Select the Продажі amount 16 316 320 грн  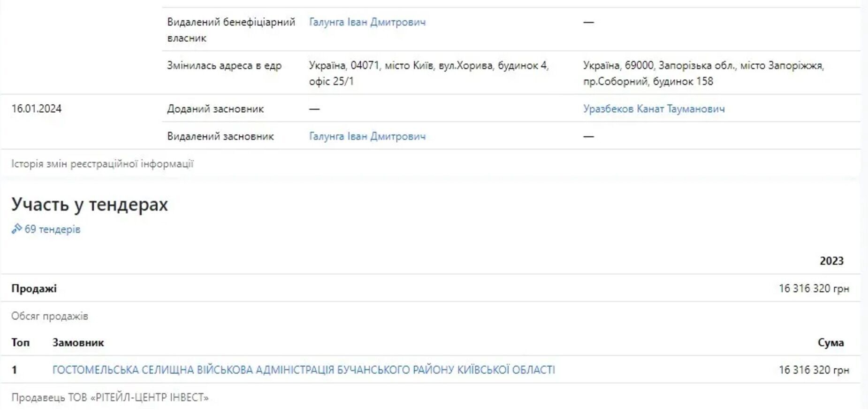(x=814, y=288)
